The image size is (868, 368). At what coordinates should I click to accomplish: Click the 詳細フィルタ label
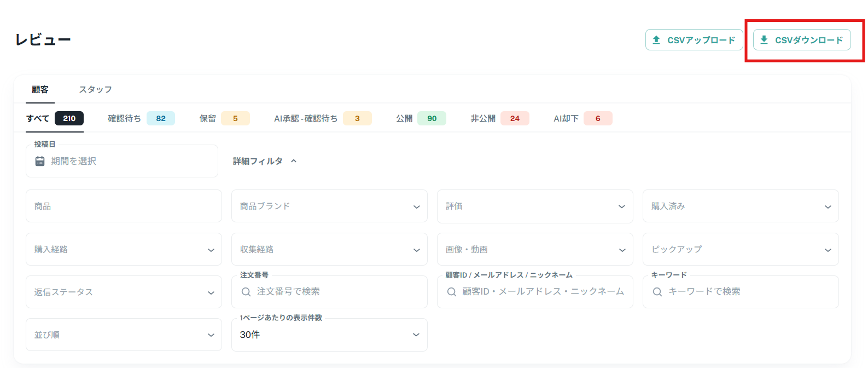(258, 161)
